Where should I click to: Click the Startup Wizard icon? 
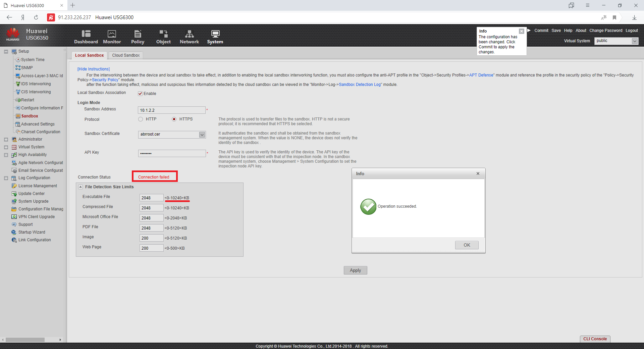click(x=14, y=232)
